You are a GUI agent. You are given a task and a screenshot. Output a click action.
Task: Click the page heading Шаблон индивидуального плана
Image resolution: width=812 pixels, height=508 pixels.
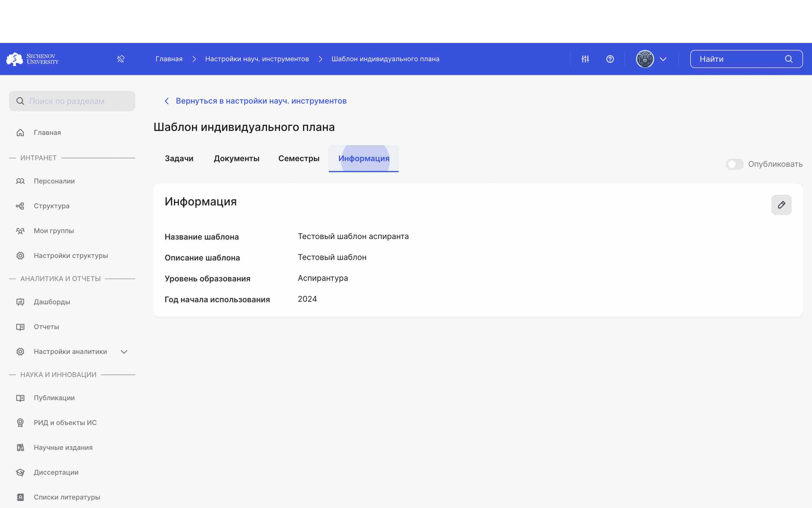pos(244,127)
